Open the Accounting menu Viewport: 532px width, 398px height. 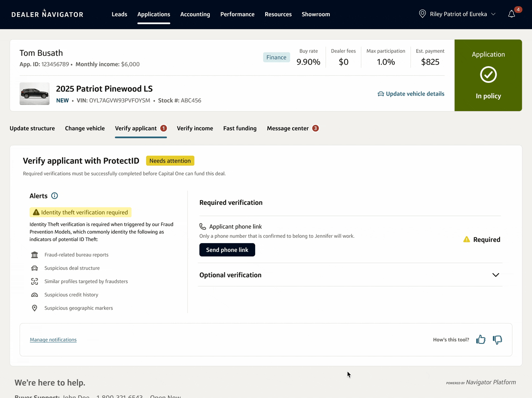tap(195, 14)
